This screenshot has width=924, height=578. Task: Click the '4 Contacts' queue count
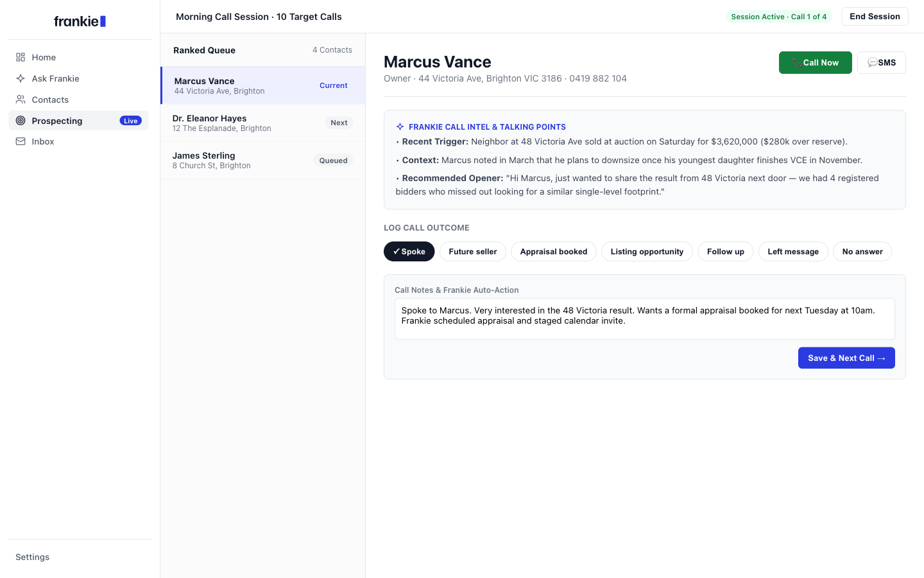(x=332, y=50)
